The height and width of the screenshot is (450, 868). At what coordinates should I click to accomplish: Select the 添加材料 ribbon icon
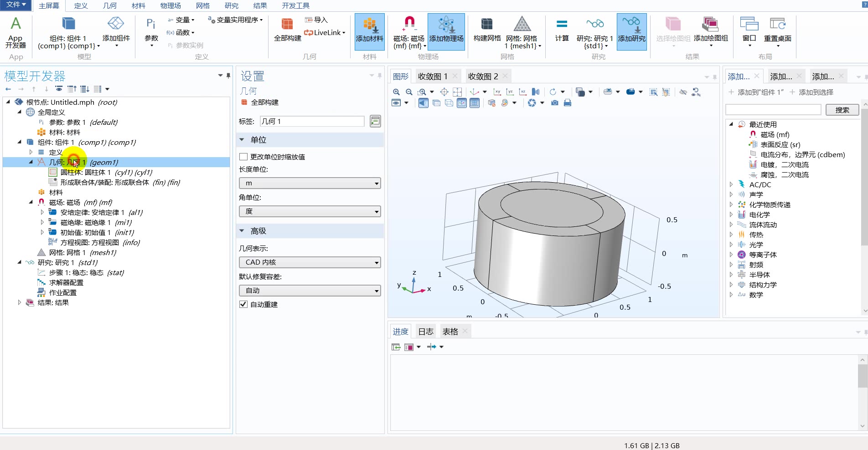coord(369,31)
